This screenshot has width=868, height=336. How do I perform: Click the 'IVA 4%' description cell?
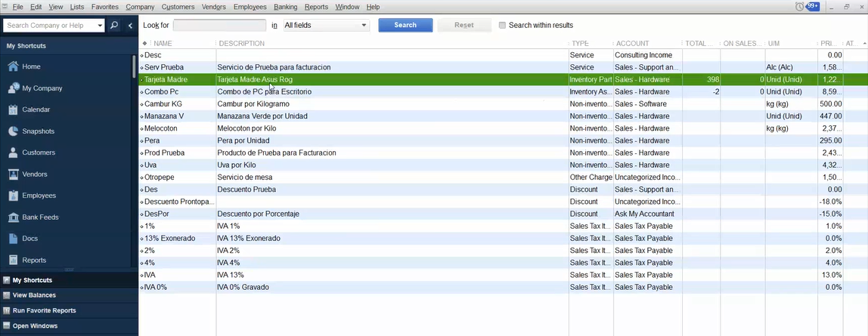(228, 263)
